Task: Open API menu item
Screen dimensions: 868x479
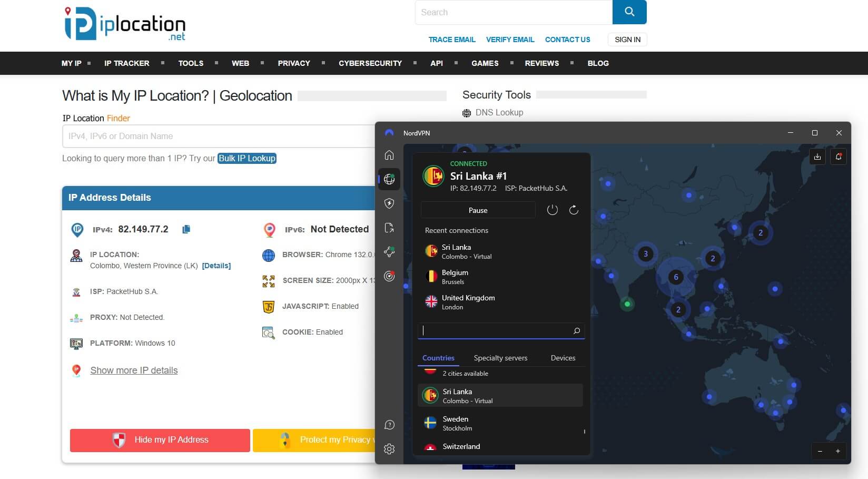Action: (437, 63)
